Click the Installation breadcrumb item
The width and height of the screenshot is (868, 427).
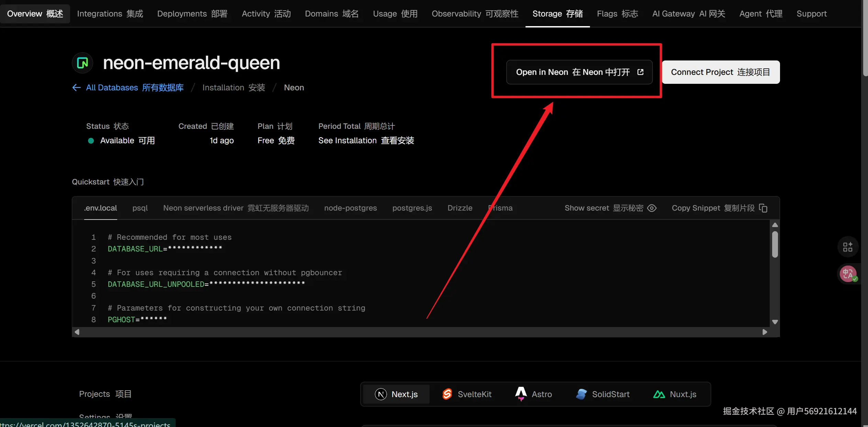234,88
